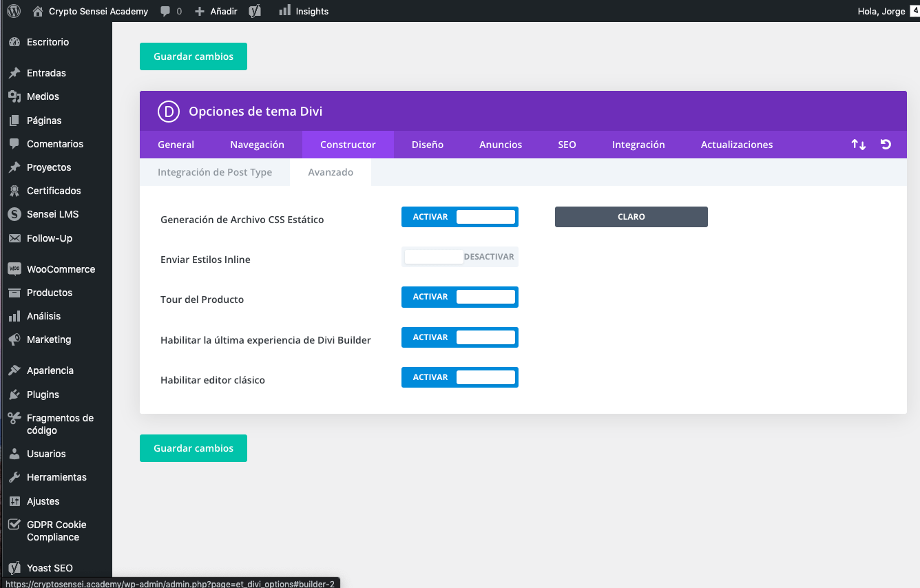Open the Crypto Sensei Academy site link
The height and width of the screenshot is (588, 920).
(98, 11)
